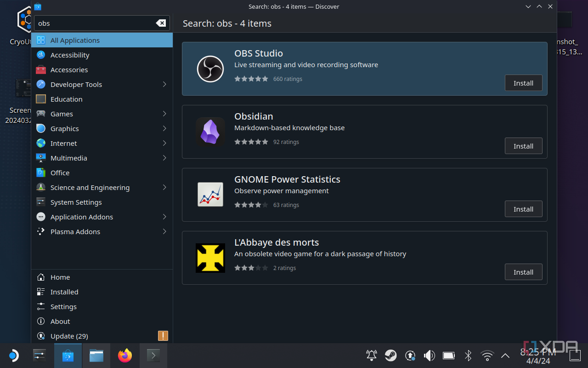This screenshot has width=588, height=368.
Task: Open the Wi-Fi network tray icon
Action: point(487,355)
